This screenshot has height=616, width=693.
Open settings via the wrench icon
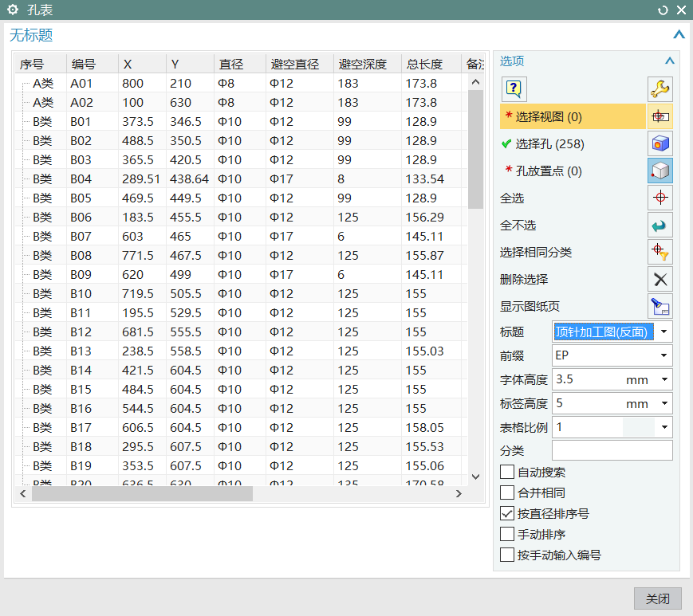click(660, 88)
